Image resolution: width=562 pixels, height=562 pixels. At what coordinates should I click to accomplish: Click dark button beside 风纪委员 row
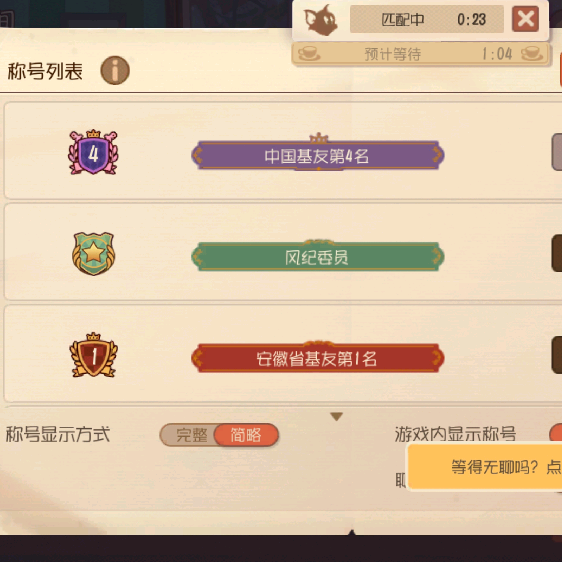click(x=557, y=253)
